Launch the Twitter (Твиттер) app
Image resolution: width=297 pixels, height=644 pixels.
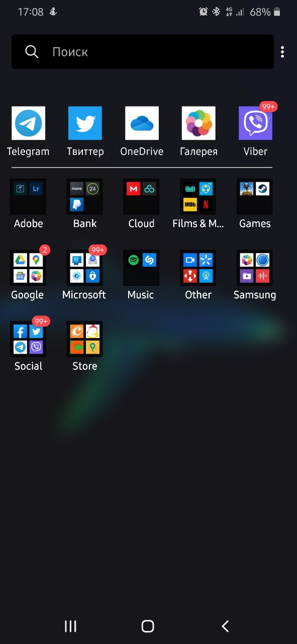85,123
